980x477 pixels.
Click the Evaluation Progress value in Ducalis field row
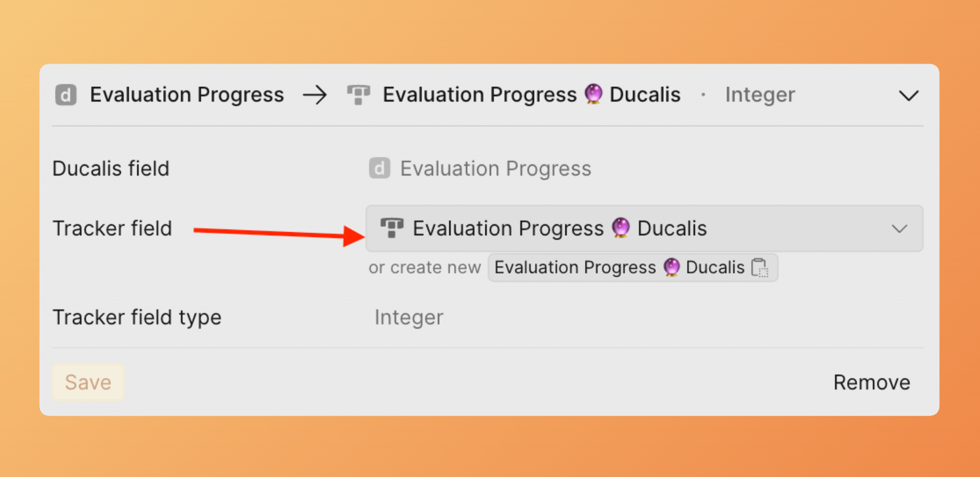pos(495,169)
